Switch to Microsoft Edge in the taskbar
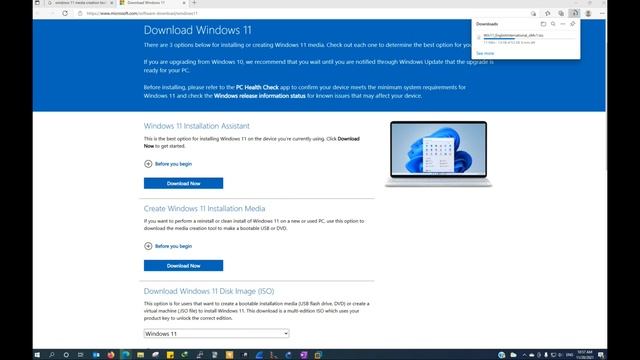 (126, 355)
